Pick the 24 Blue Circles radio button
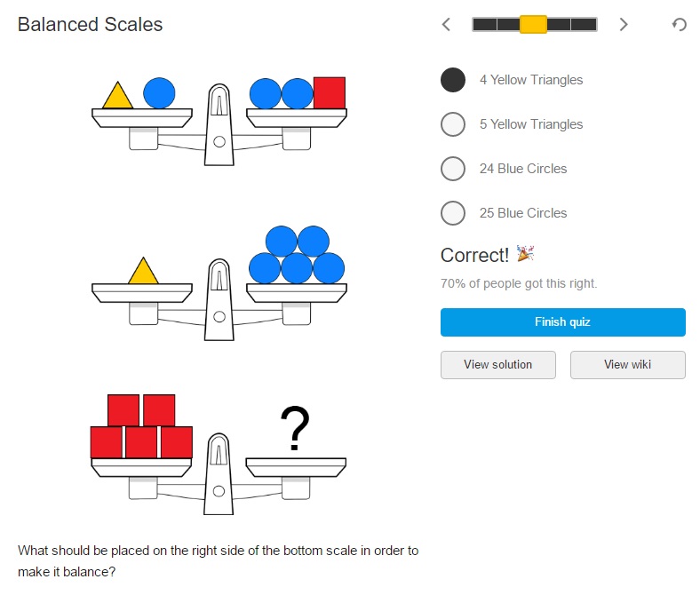 coord(453,169)
